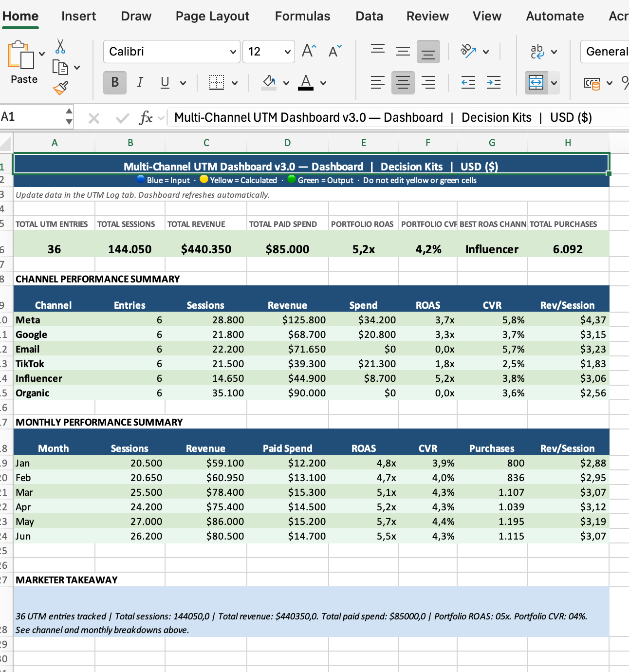Click the text orientation icon
629x672 pixels.
pyautogui.click(x=468, y=51)
